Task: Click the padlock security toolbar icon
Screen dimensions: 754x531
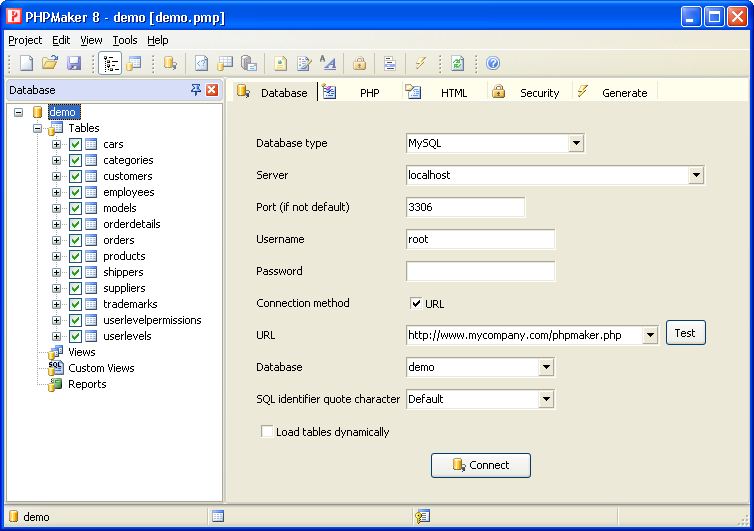Action: point(359,63)
